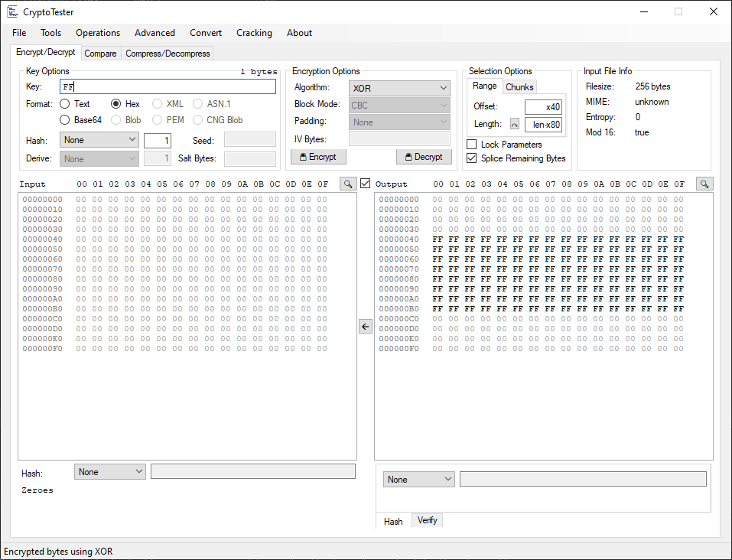Open the Algorithm dropdown showing XOR

point(399,88)
